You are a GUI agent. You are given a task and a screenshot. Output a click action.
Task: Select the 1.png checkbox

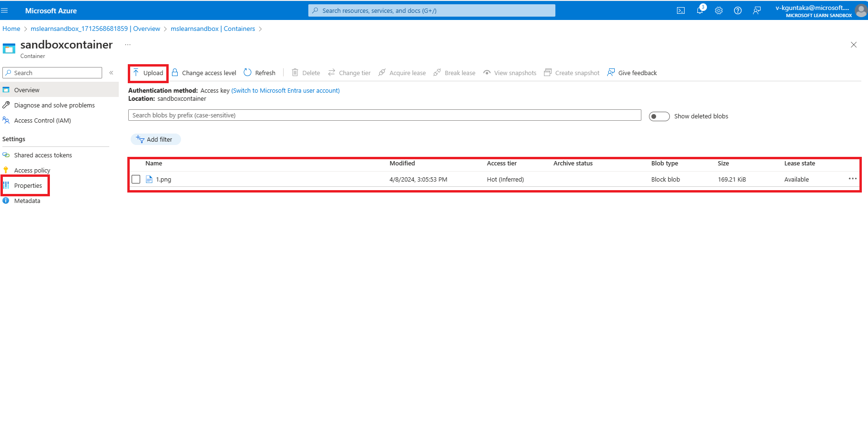pyautogui.click(x=136, y=179)
